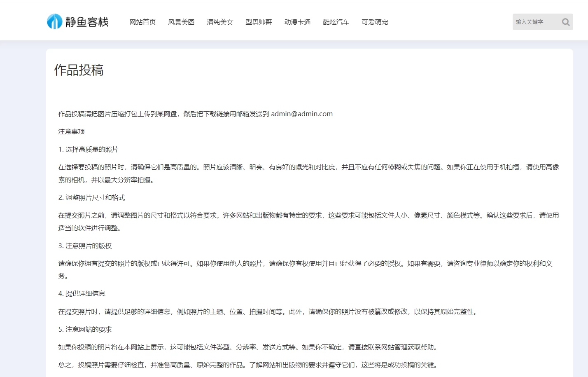
Task: Click the heading 5. 注意网站的要求
Action: pos(85,330)
